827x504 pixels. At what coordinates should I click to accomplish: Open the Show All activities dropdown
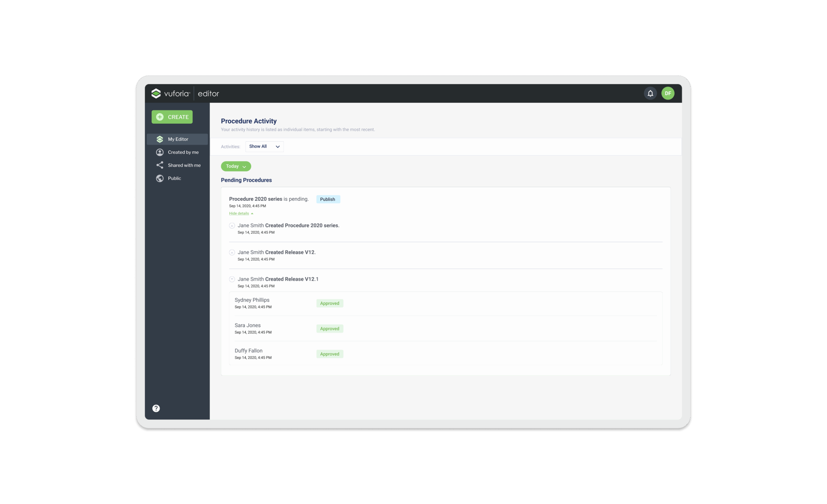point(264,146)
